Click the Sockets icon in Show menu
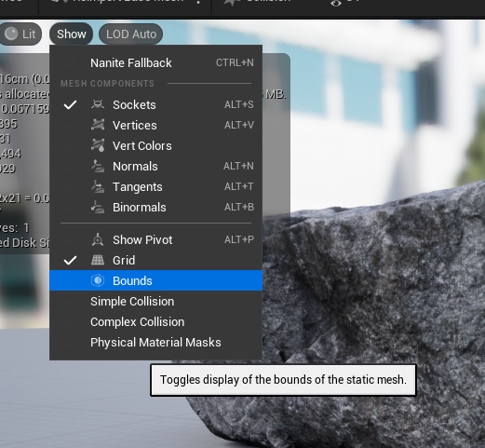Screen dimensions: 485x448 pyautogui.click(x=98, y=104)
